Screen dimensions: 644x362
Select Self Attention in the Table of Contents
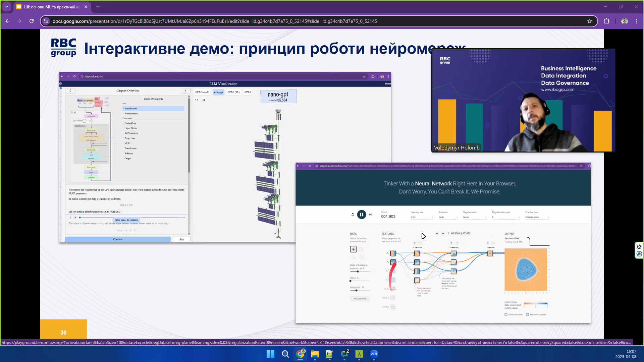point(131,133)
